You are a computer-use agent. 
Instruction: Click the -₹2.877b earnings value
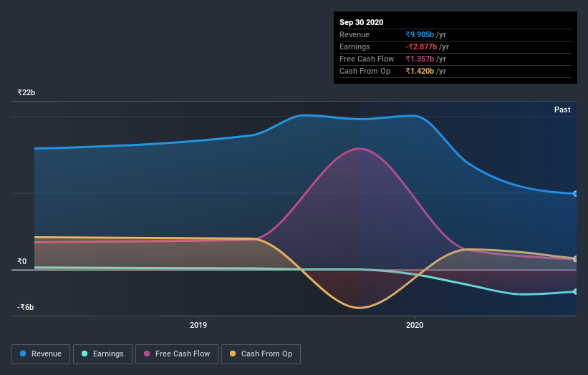tap(421, 47)
